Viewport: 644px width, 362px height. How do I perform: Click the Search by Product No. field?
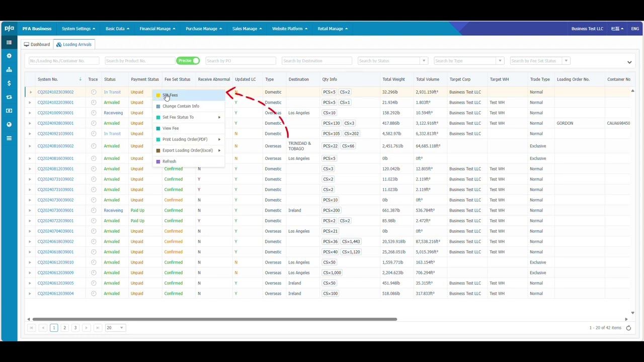tap(140, 61)
